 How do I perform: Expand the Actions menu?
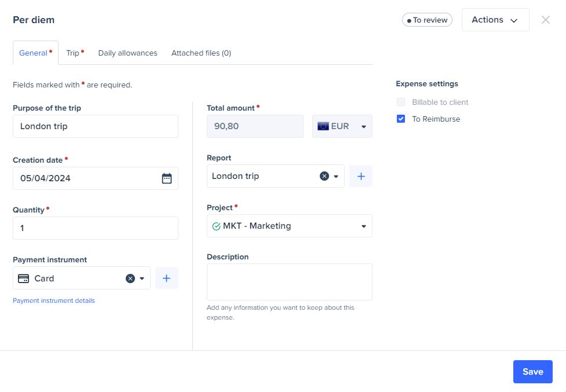pyautogui.click(x=495, y=20)
